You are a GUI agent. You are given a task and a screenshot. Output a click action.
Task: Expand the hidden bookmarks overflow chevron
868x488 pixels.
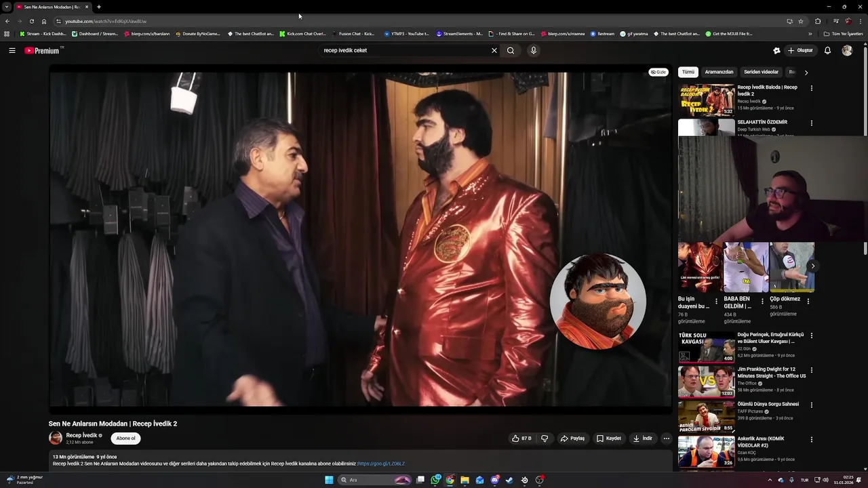coord(810,33)
